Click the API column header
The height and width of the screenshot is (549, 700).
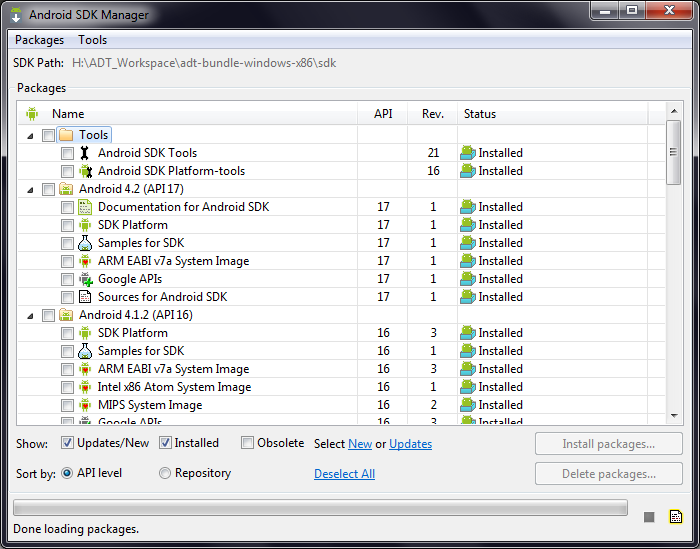click(x=383, y=114)
